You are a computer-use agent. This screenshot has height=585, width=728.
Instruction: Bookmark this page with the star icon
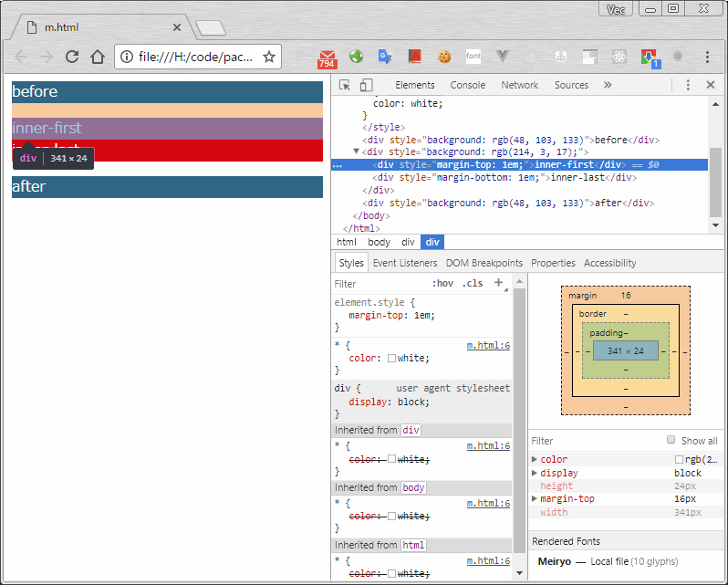click(x=269, y=57)
